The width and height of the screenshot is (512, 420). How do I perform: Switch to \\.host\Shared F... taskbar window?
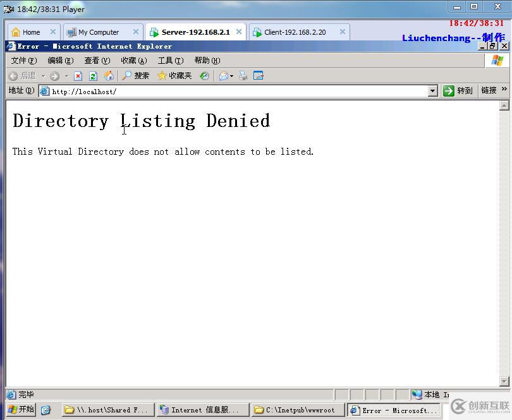107,409
